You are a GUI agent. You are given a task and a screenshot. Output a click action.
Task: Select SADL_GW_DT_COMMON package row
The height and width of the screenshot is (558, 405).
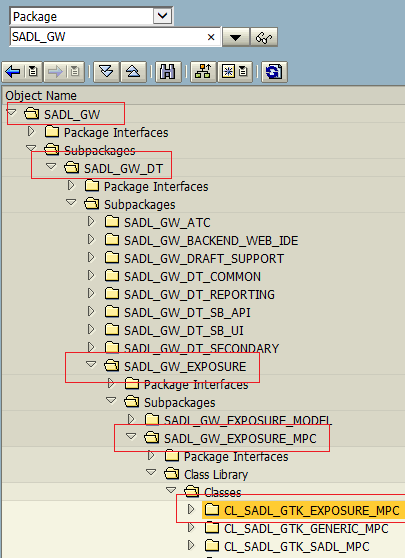point(192,277)
